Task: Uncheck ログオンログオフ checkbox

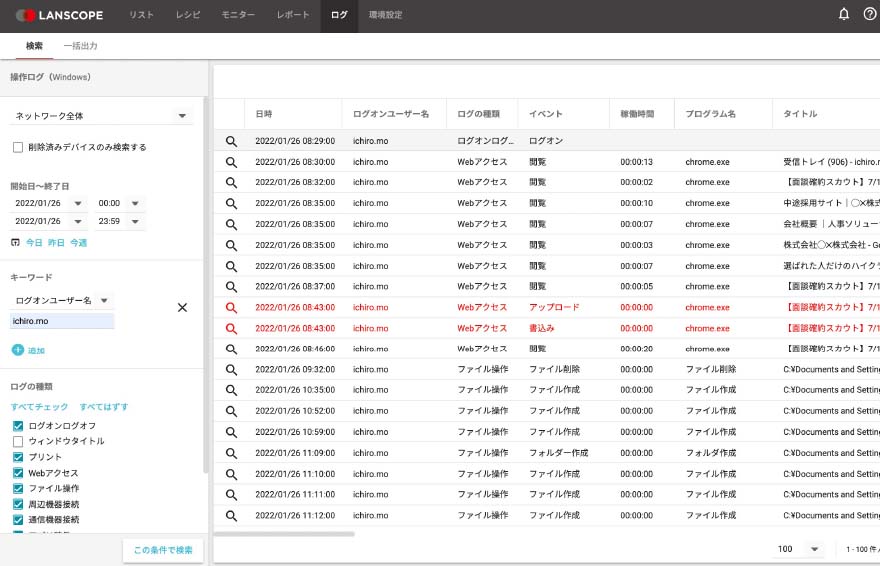Action: 18,426
